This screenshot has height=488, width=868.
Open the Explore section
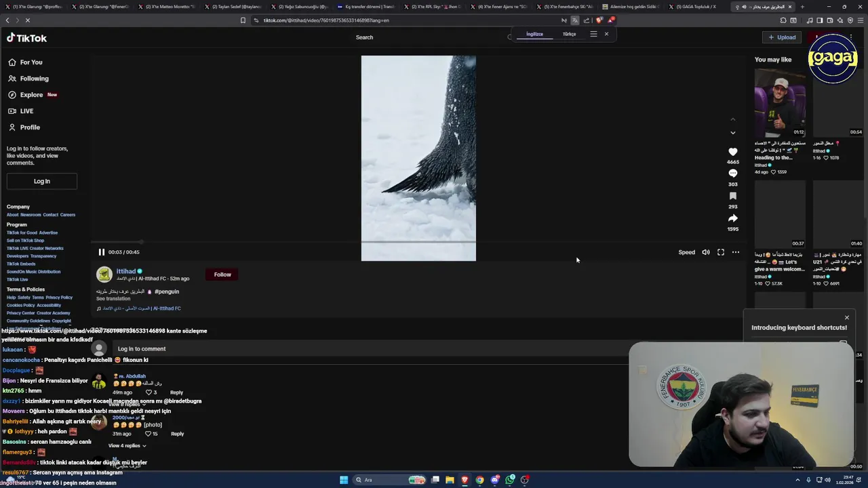[33, 95]
